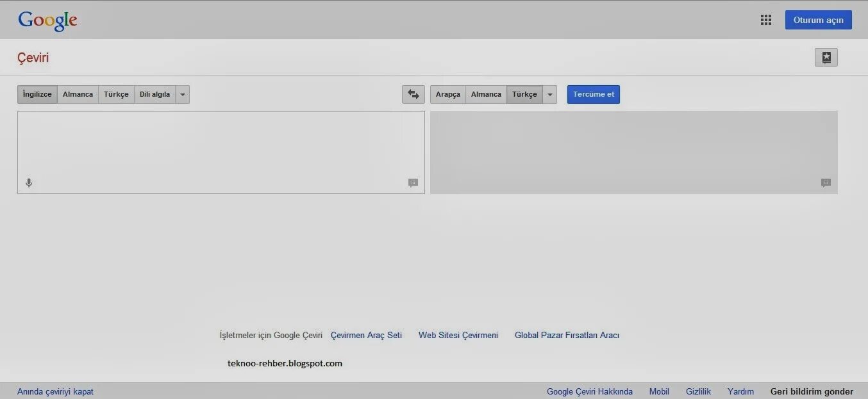Open Web Sitesi Çevirmeni link
The image size is (868, 399).
[458, 335]
